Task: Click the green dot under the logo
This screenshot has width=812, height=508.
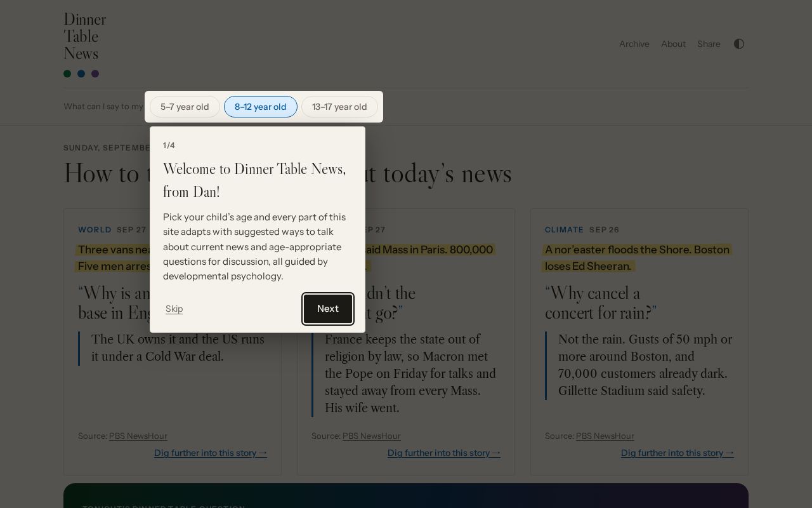Action: pyautogui.click(x=67, y=74)
